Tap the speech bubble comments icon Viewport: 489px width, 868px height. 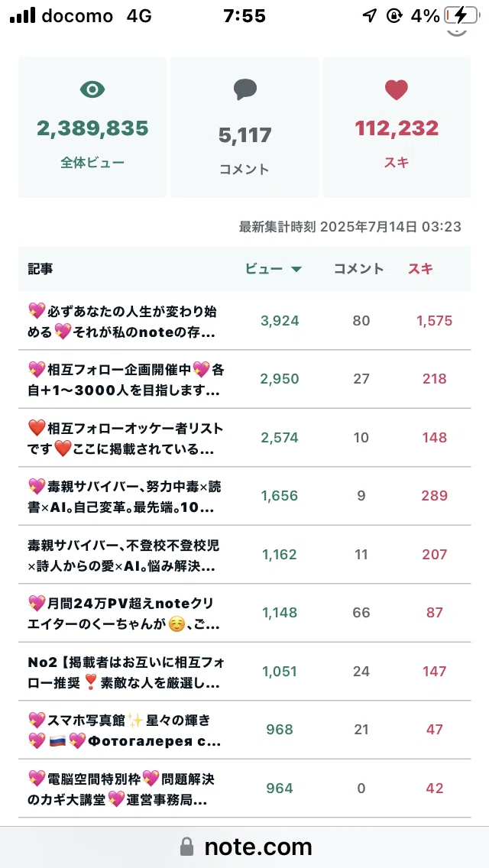click(x=244, y=89)
